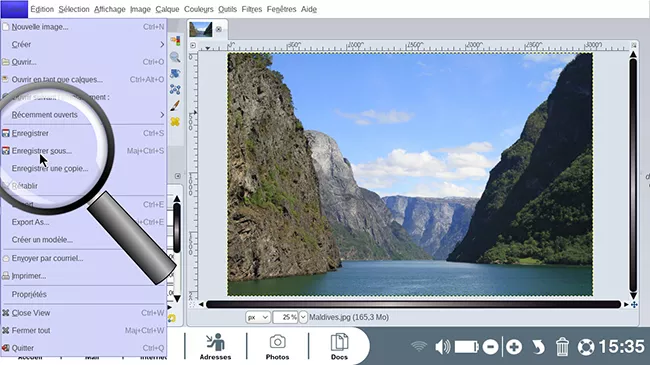This screenshot has width=650, height=365.
Task: Open the px unit dropdown
Action: pyautogui.click(x=257, y=317)
